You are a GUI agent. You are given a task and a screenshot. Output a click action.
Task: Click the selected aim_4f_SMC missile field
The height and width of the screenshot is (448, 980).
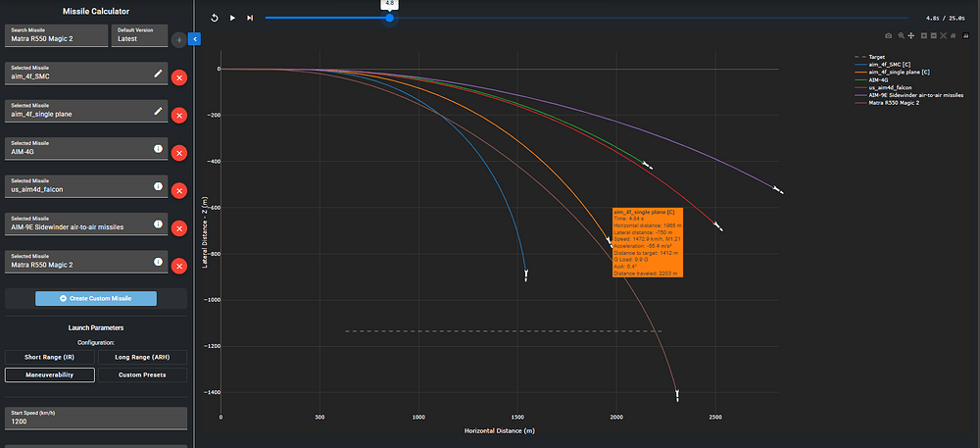tap(86, 74)
